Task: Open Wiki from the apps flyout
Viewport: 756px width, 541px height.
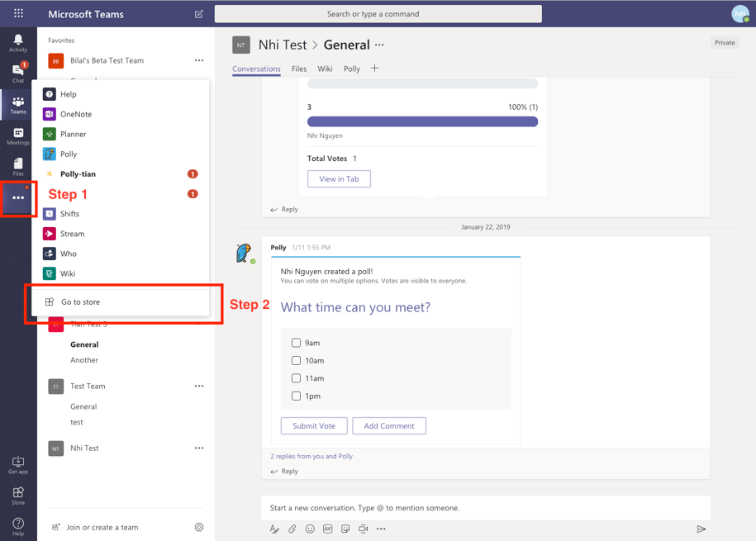Action: point(120,273)
